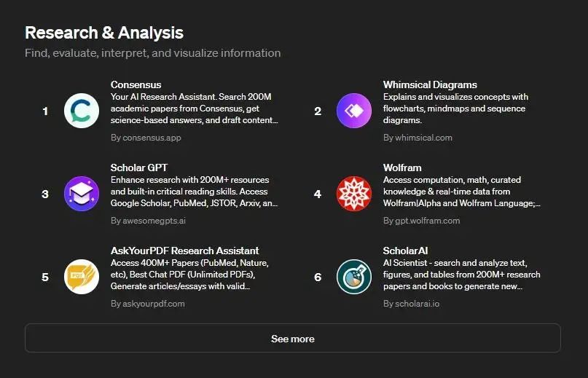Click the Research & Analysis heading

pyautogui.click(x=104, y=33)
